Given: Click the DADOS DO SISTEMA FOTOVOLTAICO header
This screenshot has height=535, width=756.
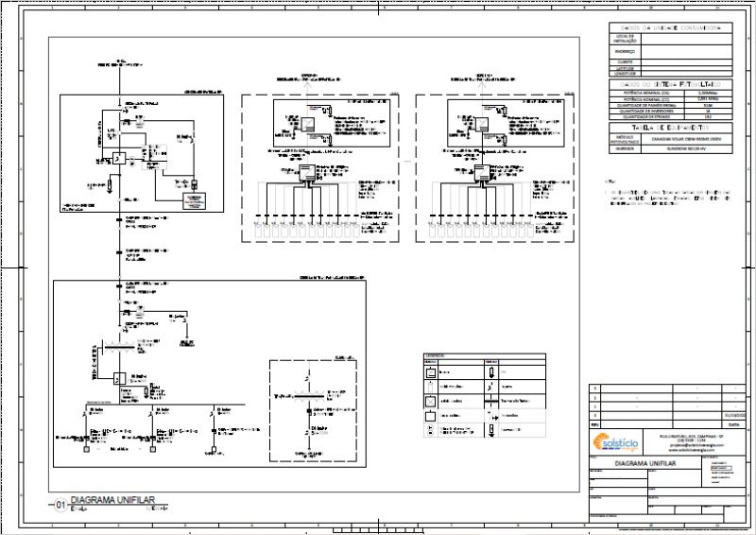Looking at the screenshot, I should [671, 84].
